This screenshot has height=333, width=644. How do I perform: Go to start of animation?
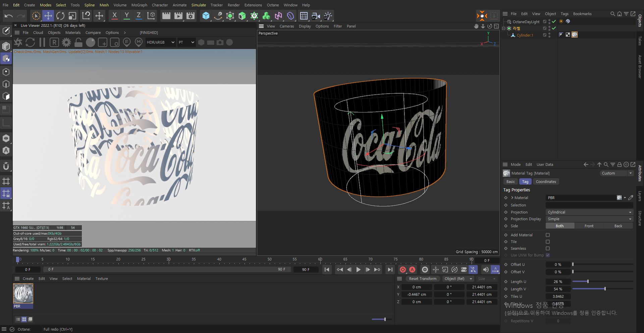pos(327,270)
